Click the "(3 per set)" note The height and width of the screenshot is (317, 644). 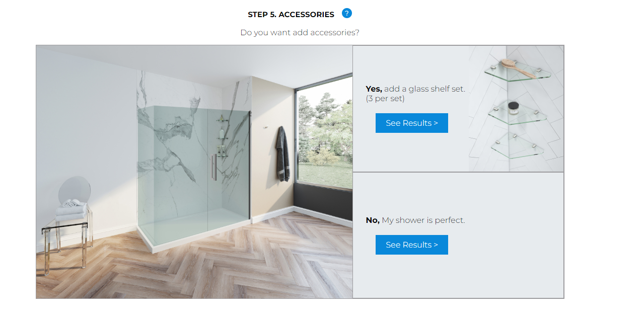click(x=385, y=99)
